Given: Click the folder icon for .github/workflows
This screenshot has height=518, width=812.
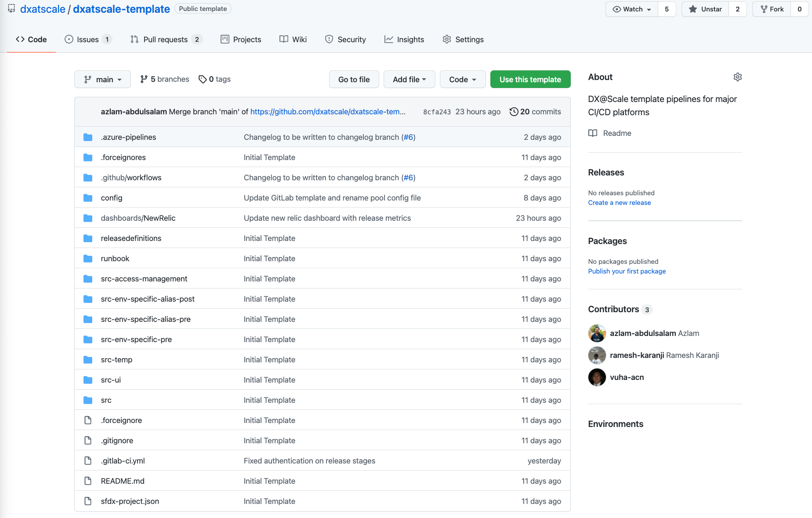Looking at the screenshot, I should [88, 178].
